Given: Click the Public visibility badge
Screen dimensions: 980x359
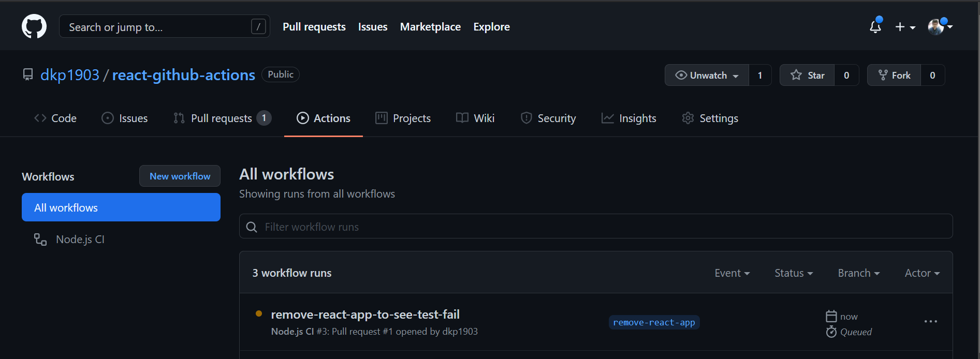Looking at the screenshot, I should [281, 74].
